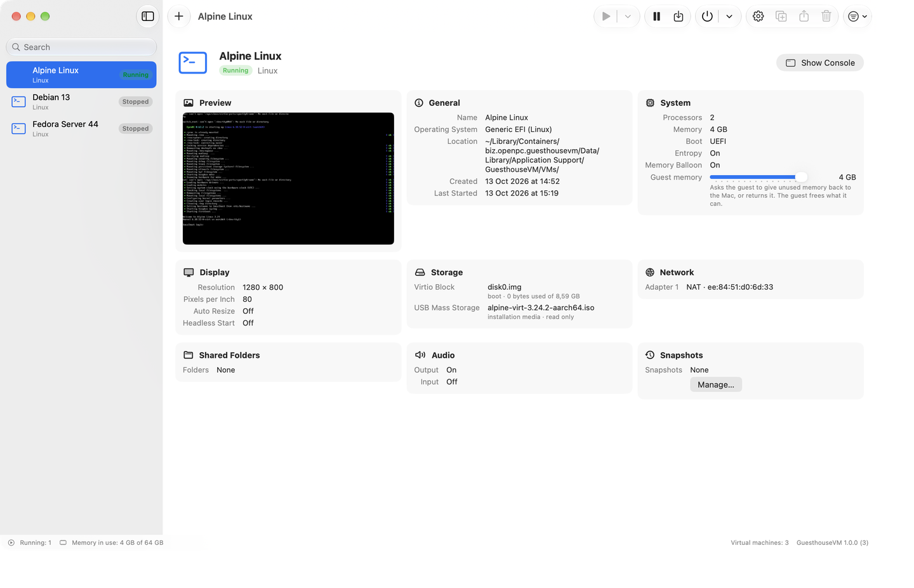Viewport: 914px width, 588px height.
Task: Click the Fedora Server 44 terminal icon
Action: tap(19, 129)
